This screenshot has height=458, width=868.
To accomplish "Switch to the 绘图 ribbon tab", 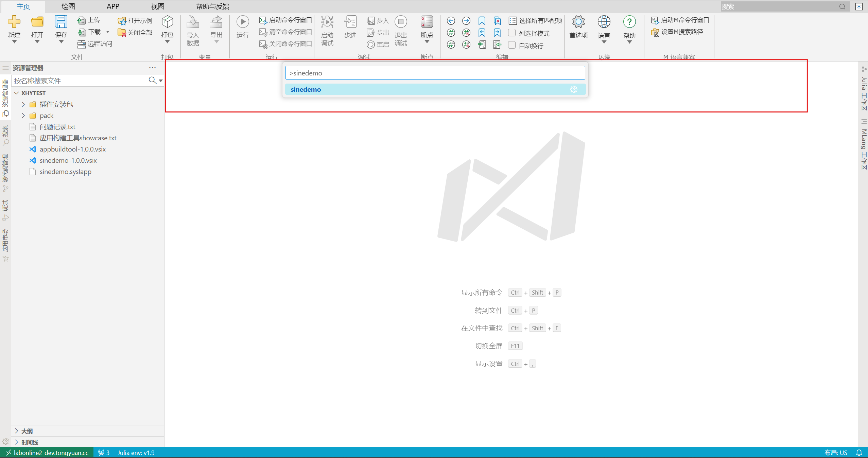I will point(68,6).
